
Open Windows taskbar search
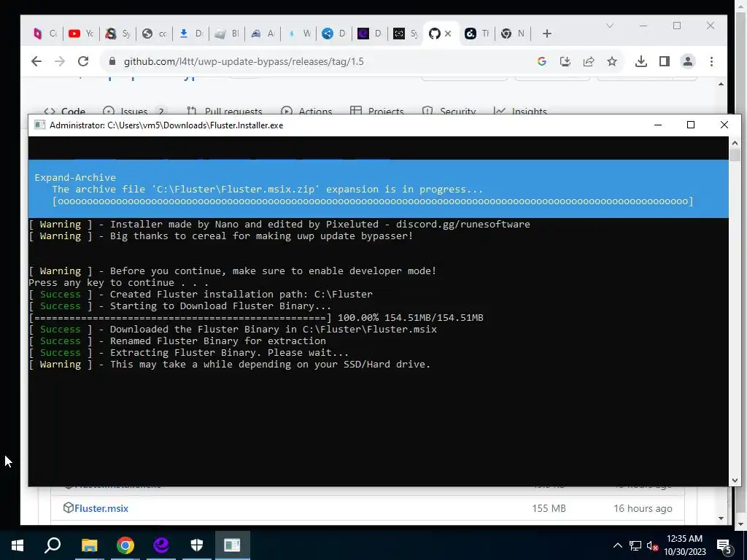tap(53, 545)
